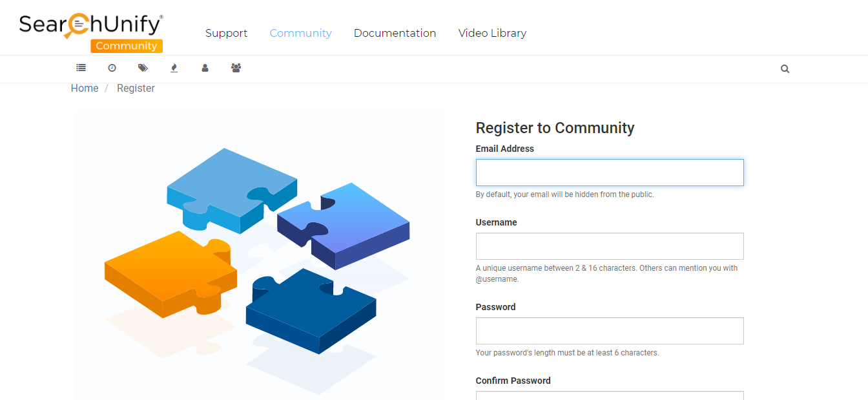The image size is (868, 400).
Task: Click the SearchUnify logo
Action: point(90,25)
